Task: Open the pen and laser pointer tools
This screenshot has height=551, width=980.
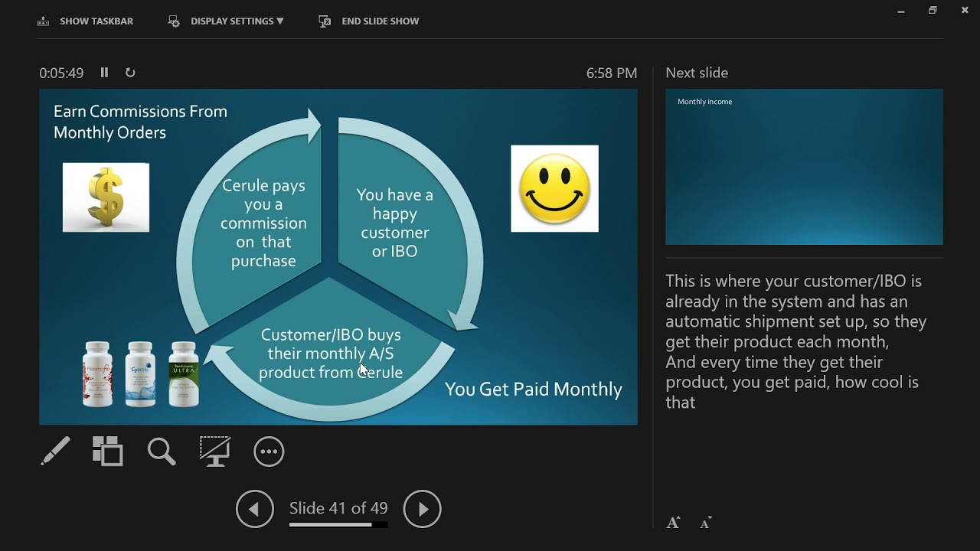Action: point(55,452)
